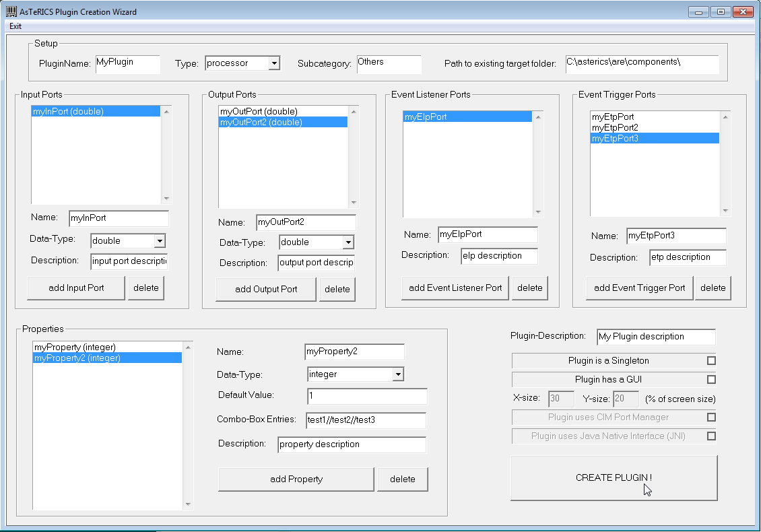Viewport: 761px width, 532px height.
Task: Open the Property Data-Type dropdown
Action: 398,374
